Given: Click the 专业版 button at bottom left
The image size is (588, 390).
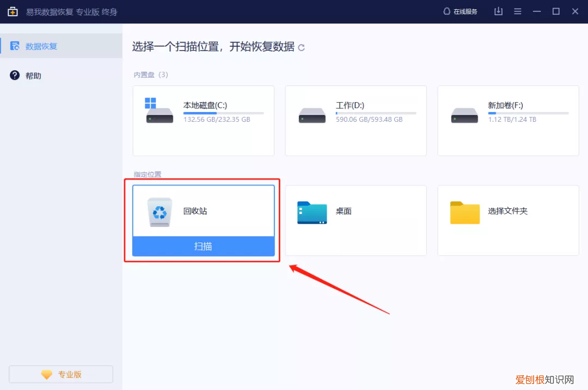Looking at the screenshot, I should (x=60, y=374).
